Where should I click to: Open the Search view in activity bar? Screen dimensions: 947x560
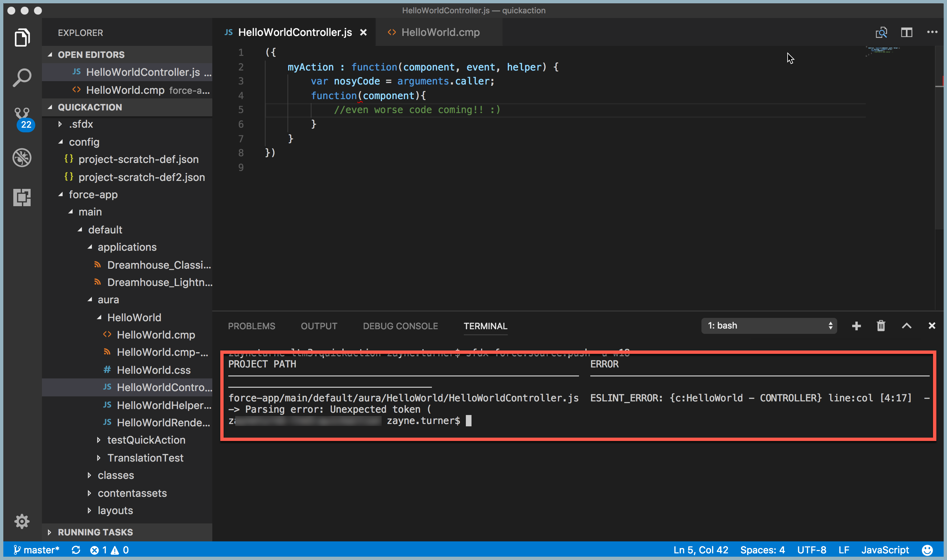click(22, 78)
